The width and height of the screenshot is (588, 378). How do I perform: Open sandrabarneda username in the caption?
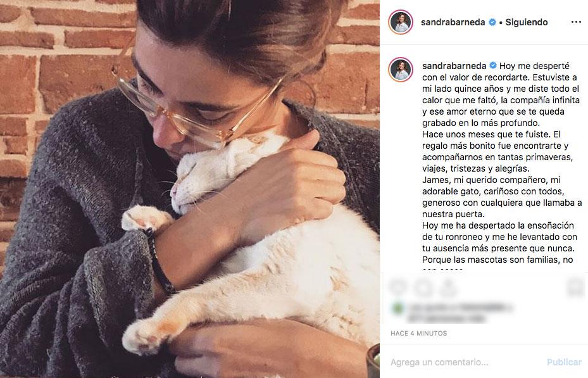(x=454, y=66)
